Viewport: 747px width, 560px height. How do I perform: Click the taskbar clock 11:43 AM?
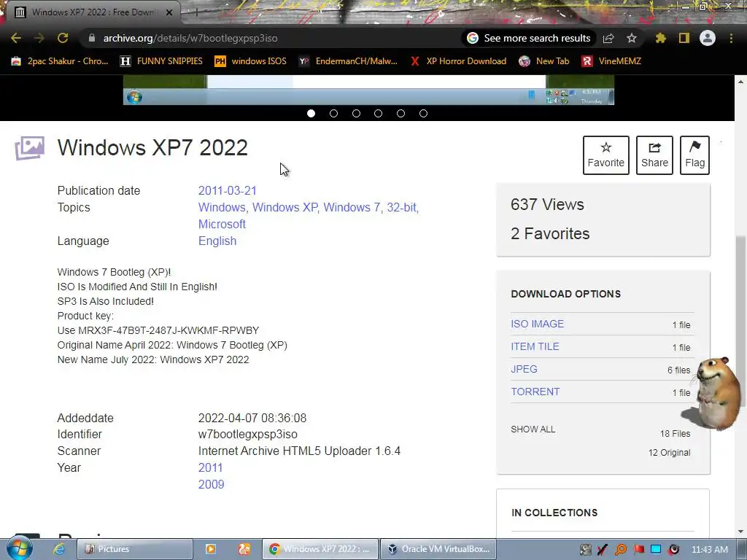(710, 550)
